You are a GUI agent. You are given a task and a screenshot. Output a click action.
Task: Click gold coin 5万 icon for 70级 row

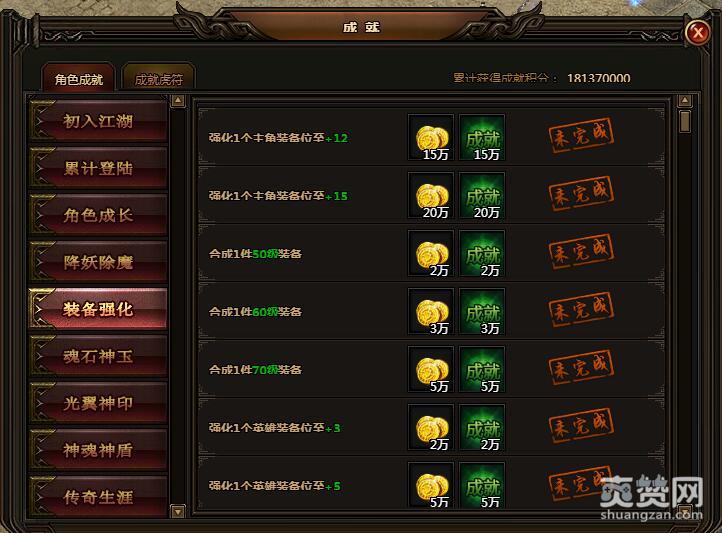[x=431, y=370]
